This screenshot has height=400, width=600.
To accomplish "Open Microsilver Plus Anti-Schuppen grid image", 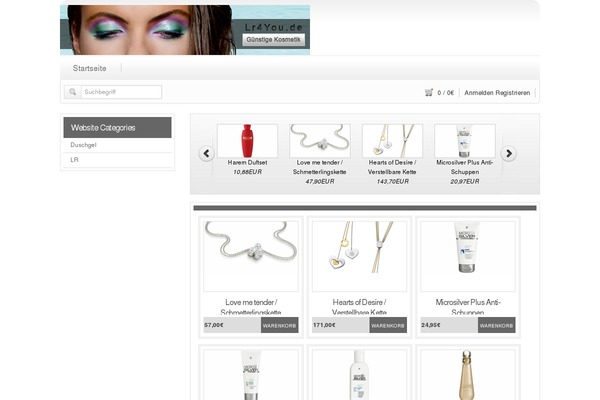I will pyautogui.click(x=468, y=256).
